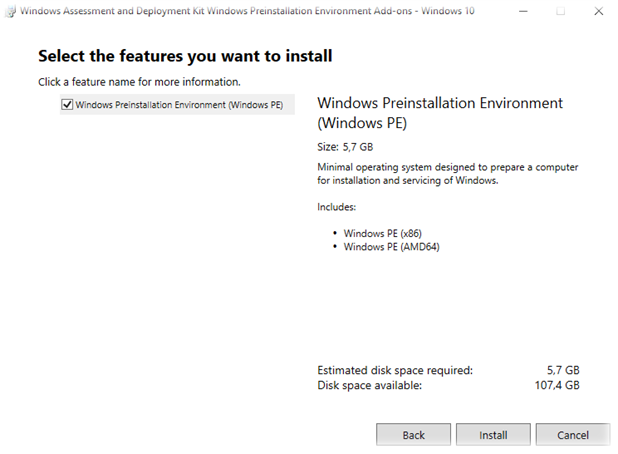Uncheck the Windows Preinstallation Environment checkbox
618x454 pixels.
click(x=67, y=105)
